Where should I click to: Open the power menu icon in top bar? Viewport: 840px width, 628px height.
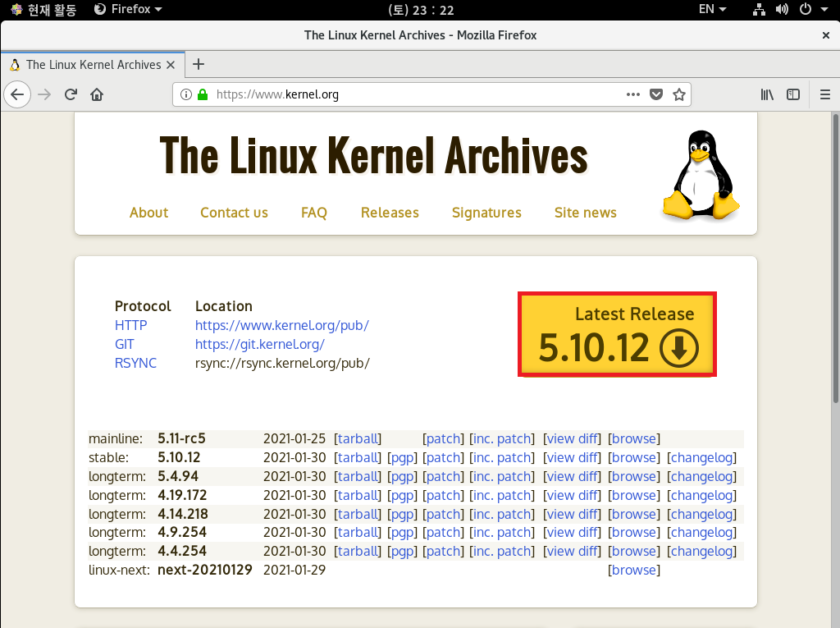806,9
